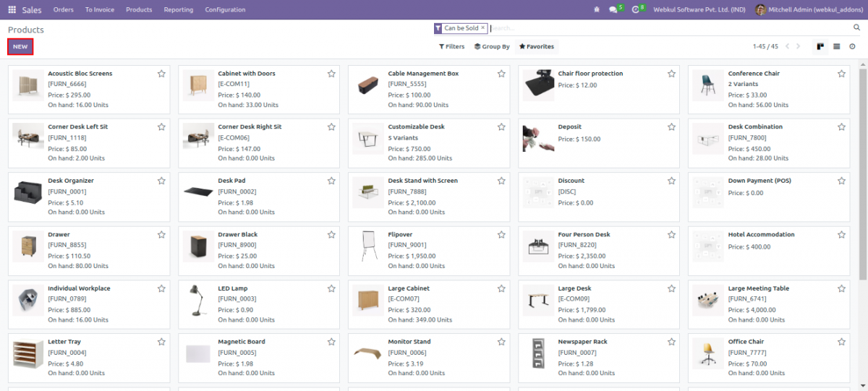This screenshot has height=391, width=868.
Task: Open the To Invoice menu
Action: [x=100, y=9]
